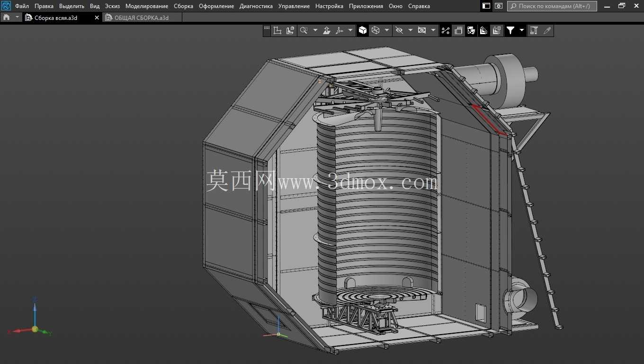Open the Эскиз menu
The height and width of the screenshot is (364, 644).
tap(112, 6)
